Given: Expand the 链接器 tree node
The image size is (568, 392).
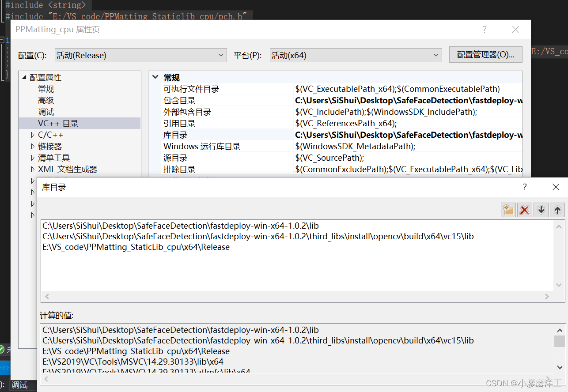Looking at the screenshot, I should (32, 146).
